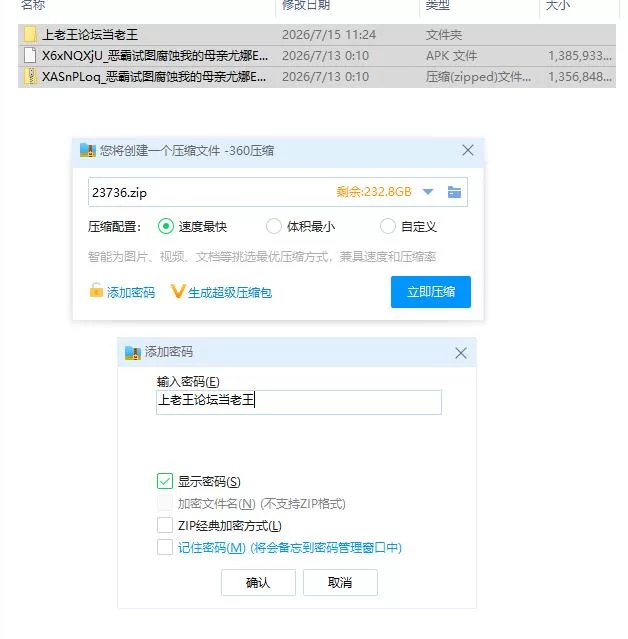The width and height of the screenshot is (628, 639).
Task: Uncheck 显示密码(S) checkbox
Action: pyautogui.click(x=165, y=481)
